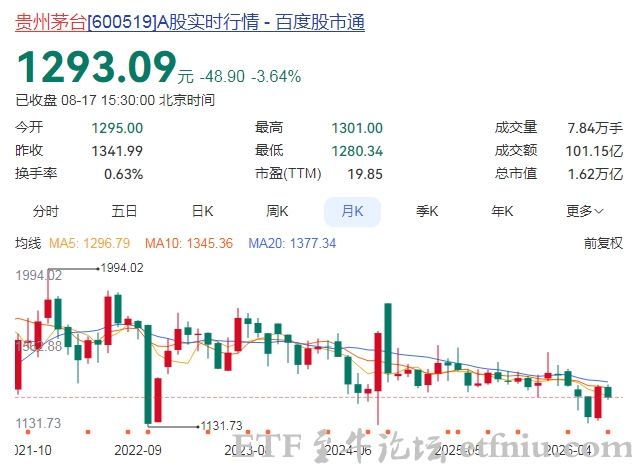637x471 pixels.
Task: Click the 昨收 value 1341.99
Action: (117, 151)
